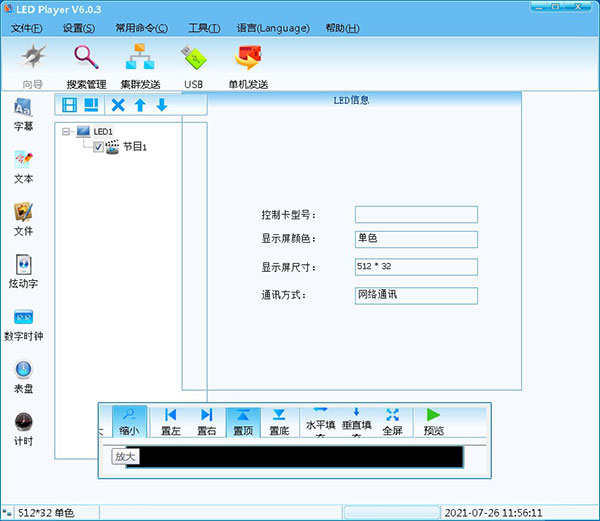Click the LED信息 panel header
Viewport: 600px width, 521px height.
pos(351,100)
